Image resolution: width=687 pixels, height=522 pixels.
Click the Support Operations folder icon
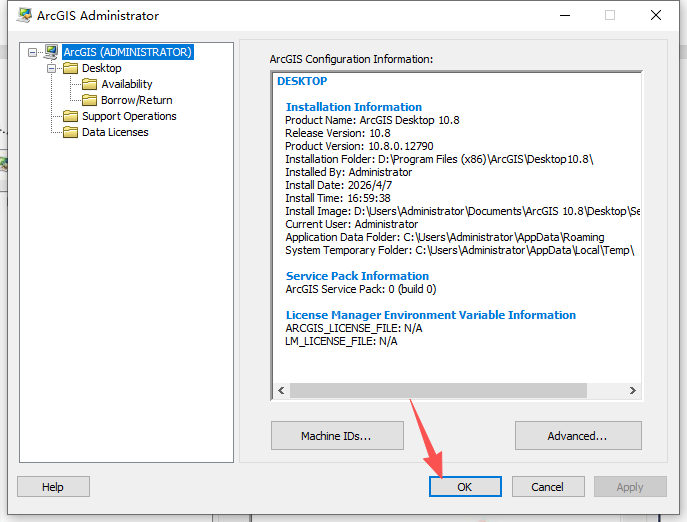[x=70, y=116]
